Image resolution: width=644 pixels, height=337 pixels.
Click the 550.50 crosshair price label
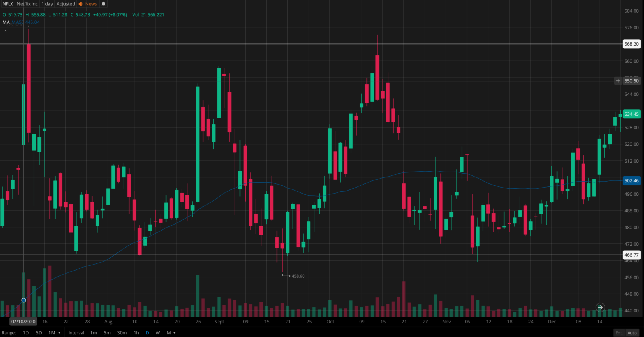(x=632, y=81)
